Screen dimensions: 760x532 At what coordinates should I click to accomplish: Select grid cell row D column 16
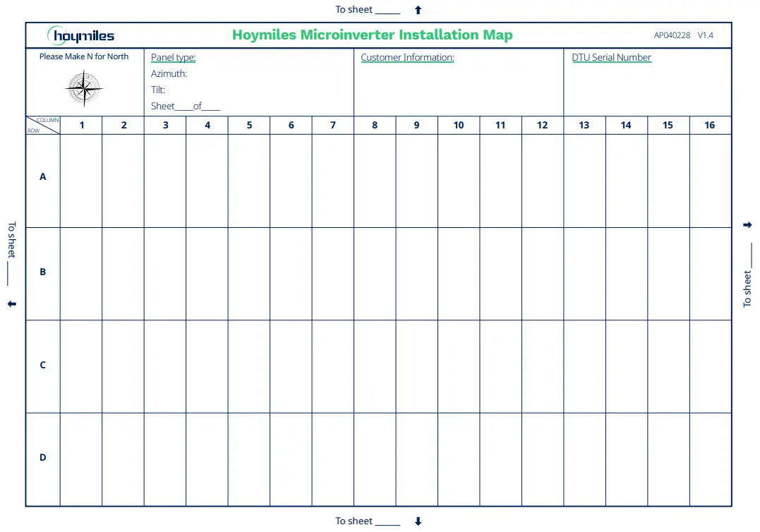click(711, 460)
